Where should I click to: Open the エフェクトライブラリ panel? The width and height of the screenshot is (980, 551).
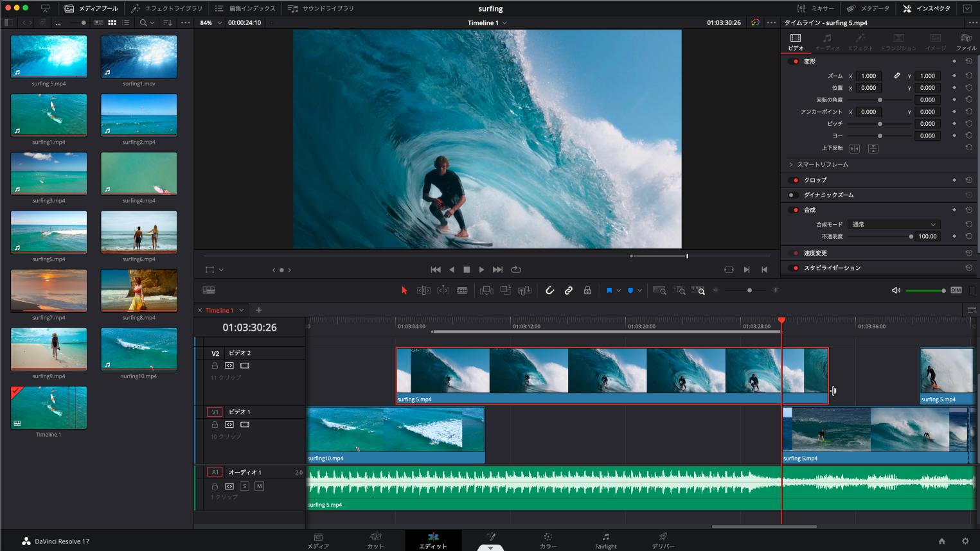coord(166,8)
